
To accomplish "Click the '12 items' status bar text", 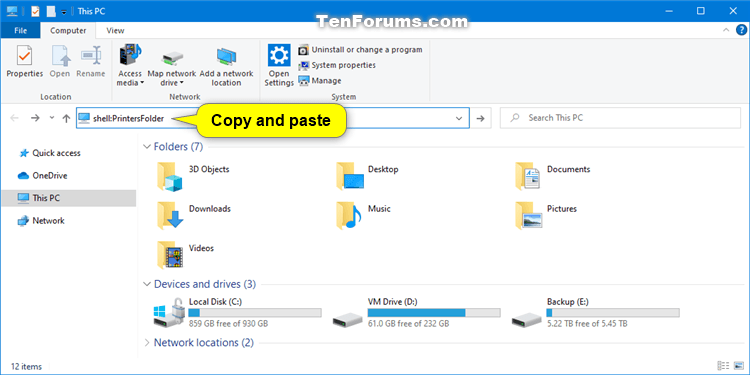I will [26, 367].
